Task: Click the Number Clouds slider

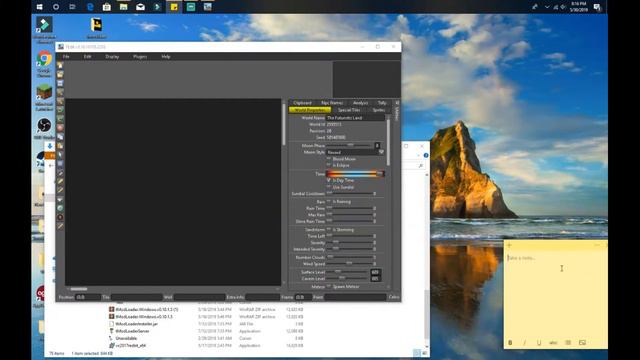Action: [350, 257]
